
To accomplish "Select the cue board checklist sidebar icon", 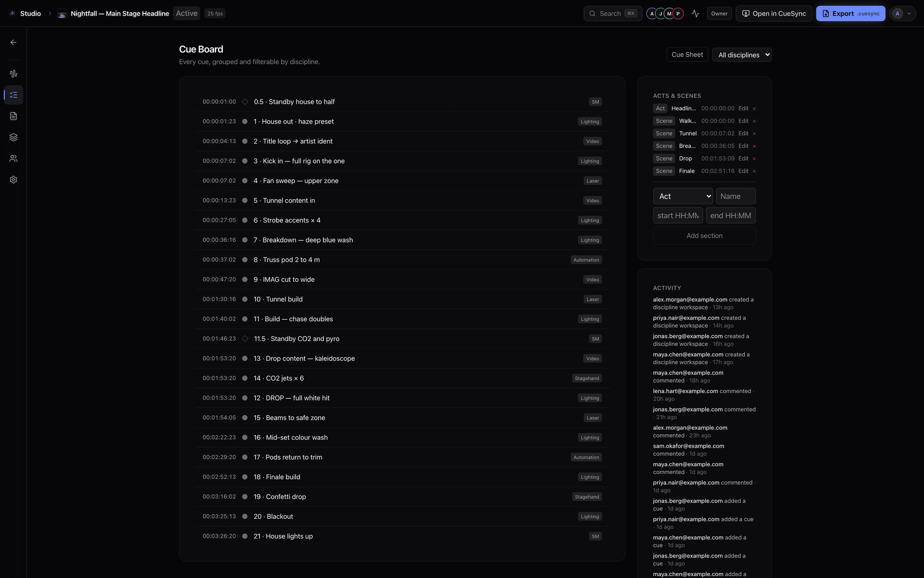I will click(13, 95).
